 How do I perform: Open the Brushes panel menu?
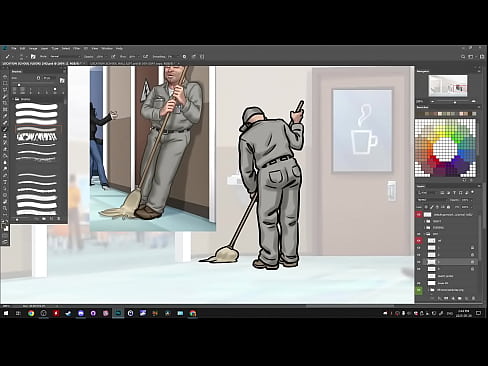(65, 71)
